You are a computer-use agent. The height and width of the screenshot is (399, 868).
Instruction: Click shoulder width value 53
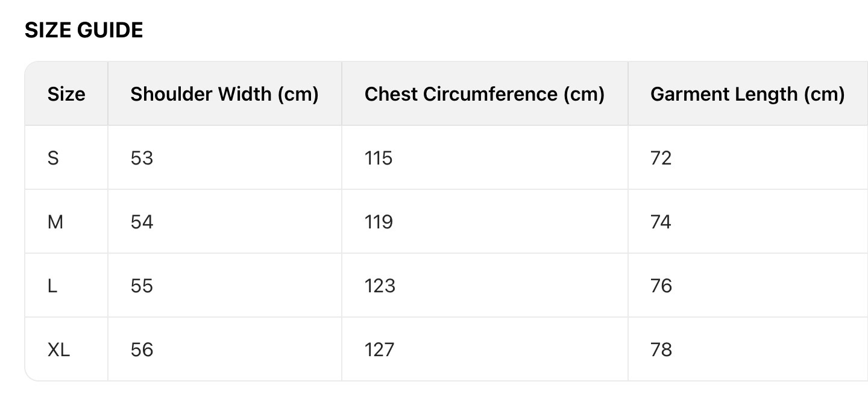[x=142, y=158]
